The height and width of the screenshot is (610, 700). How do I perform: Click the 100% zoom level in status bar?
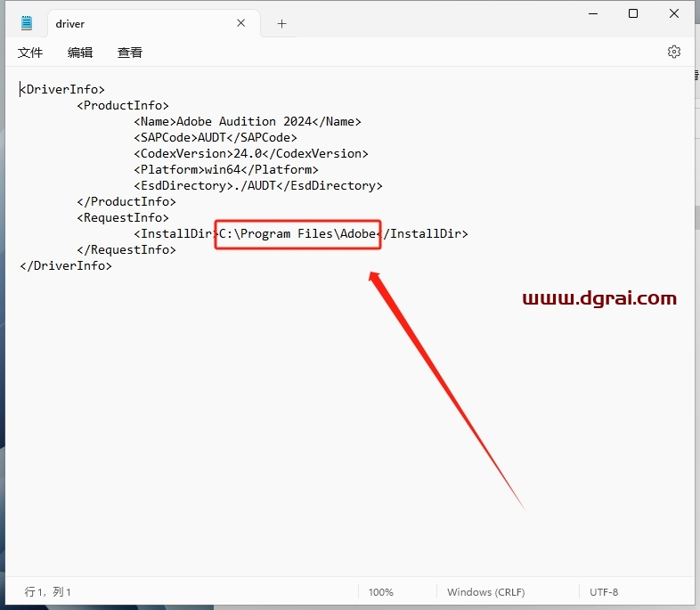pos(381,592)
